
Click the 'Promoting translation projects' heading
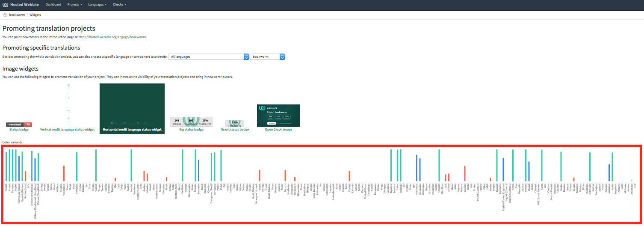point(49,29)
